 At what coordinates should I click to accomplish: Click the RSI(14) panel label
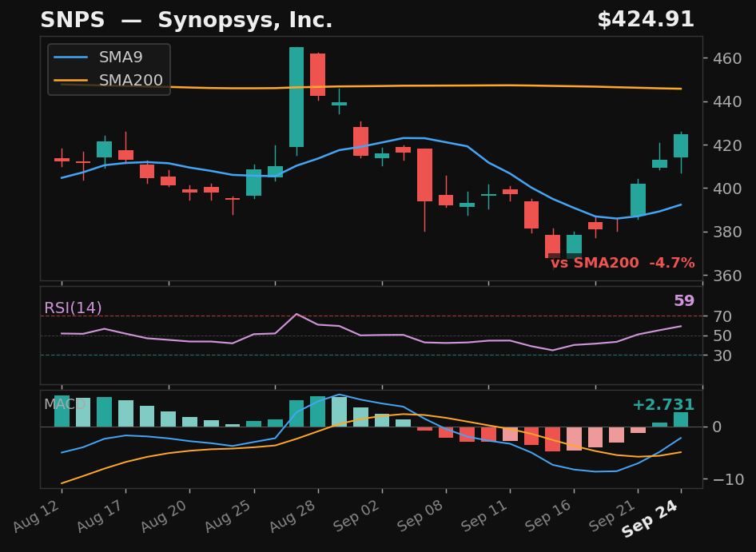73,308
